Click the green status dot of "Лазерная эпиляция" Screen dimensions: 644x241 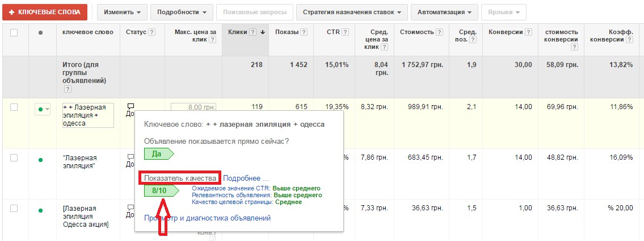[x=40, y=160]
